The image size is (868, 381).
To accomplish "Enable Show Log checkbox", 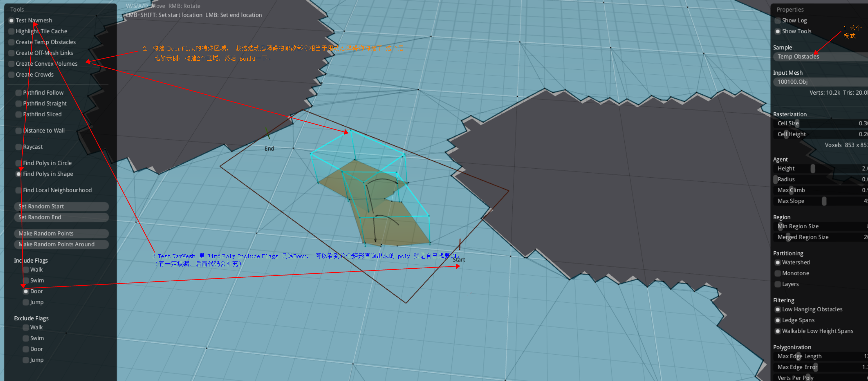I will click(778, 21).
